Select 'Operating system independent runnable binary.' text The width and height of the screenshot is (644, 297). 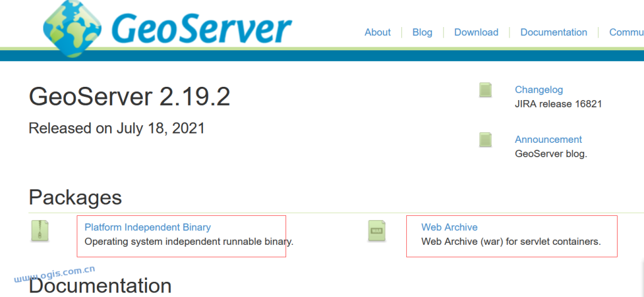(x=189, y=242)
